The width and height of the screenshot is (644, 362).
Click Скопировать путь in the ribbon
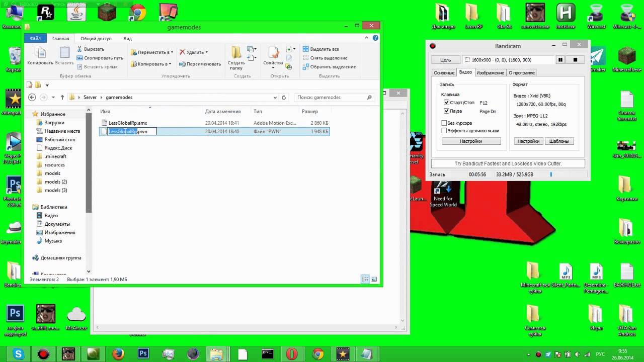[100, 58]
